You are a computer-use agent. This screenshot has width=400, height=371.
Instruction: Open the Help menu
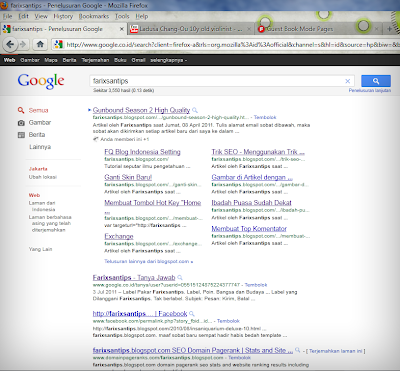(142, 16)
